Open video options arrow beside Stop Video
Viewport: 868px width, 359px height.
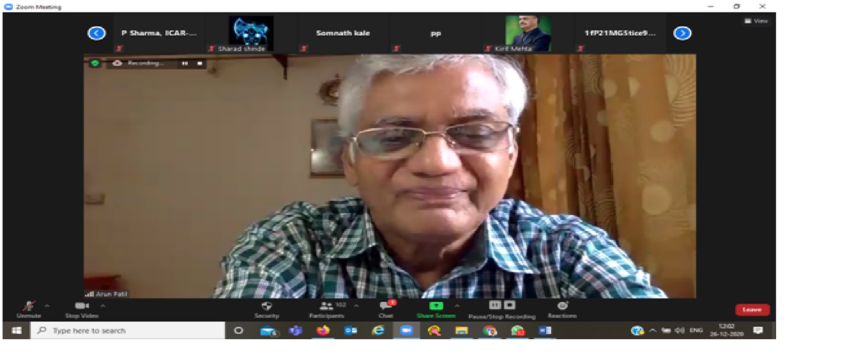(103, 305)
